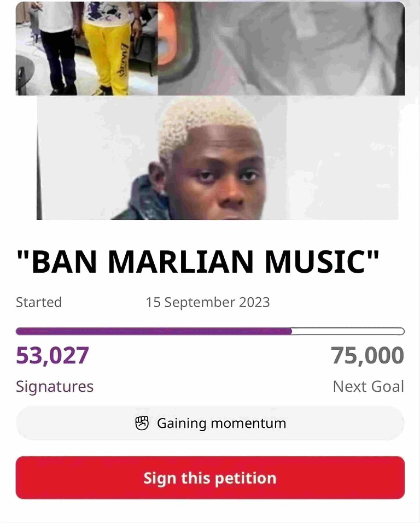
Task: Tap the raised fist icon beside Gaining momentum
Action: pyautogui.click(x=142, y=424)
